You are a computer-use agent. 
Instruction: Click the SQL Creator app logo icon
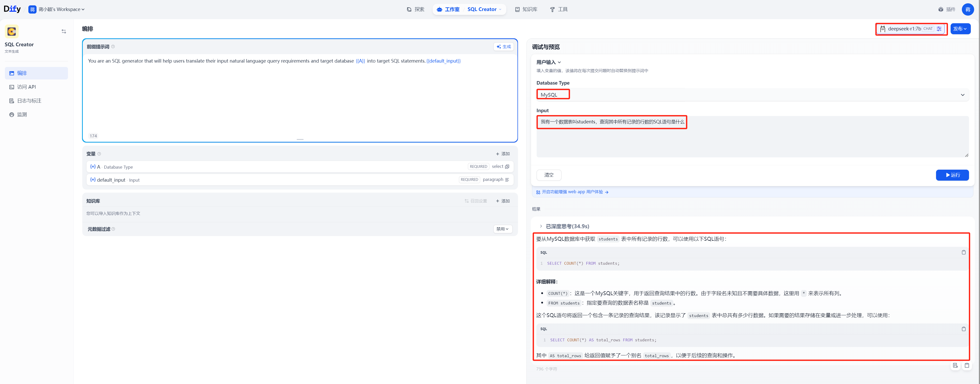tap(12, 32)
